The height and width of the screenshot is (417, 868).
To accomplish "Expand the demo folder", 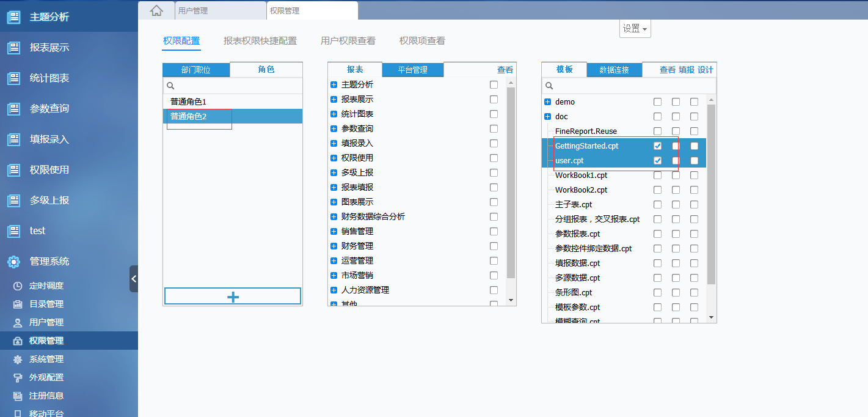I will [547, 102].
